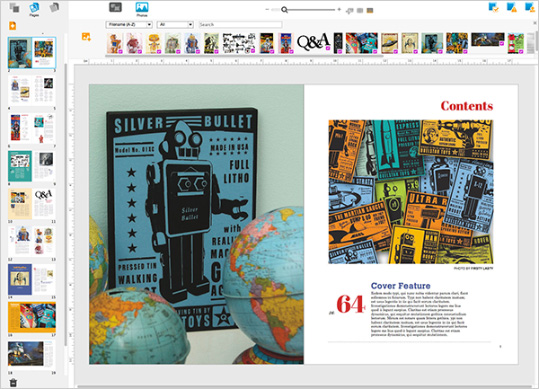Click the orange add photos icon

[86, 36]
